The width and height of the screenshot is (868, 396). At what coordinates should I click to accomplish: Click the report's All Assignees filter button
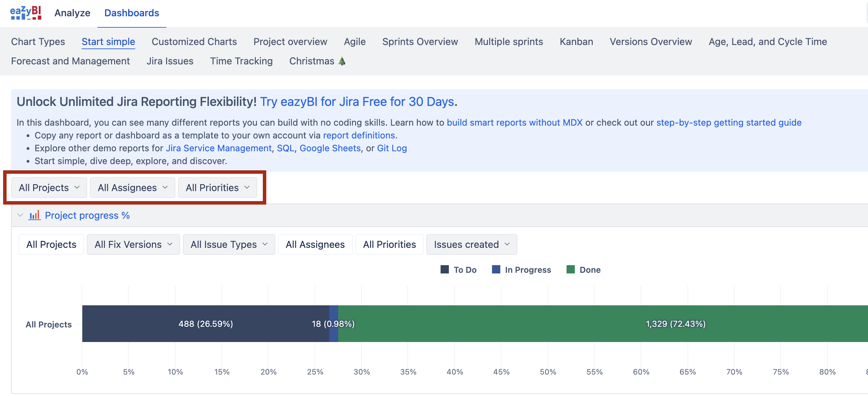coord(315,244)
